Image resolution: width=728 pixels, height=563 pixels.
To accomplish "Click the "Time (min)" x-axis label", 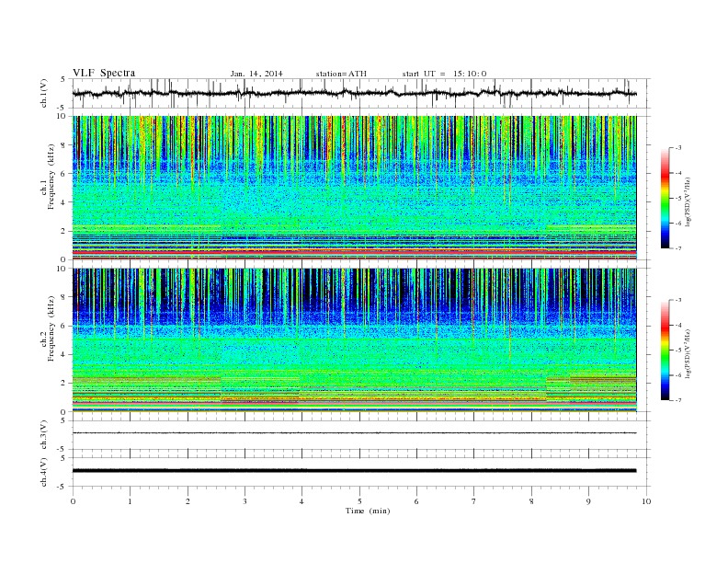I will pyautogui.click(x=368, y=511).
